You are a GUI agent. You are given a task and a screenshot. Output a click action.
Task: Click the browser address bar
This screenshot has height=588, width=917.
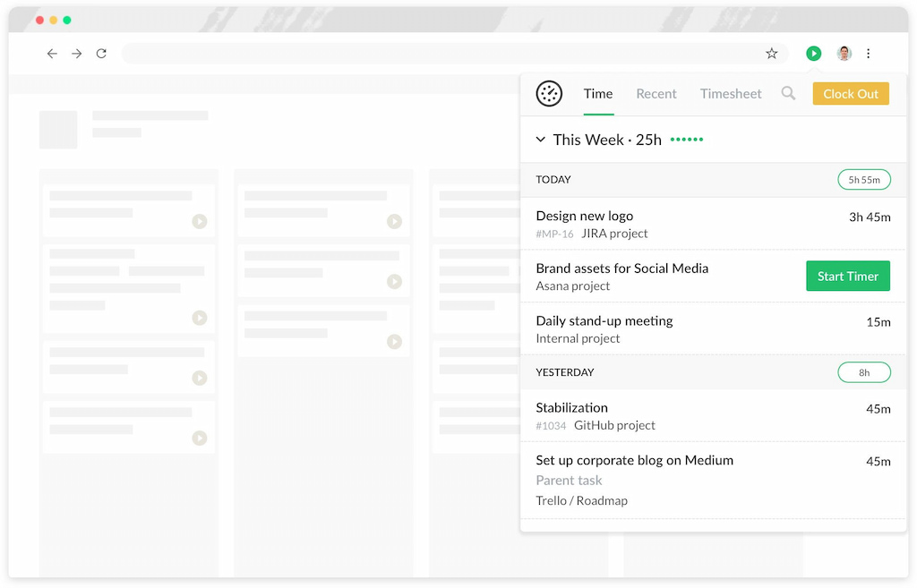click(x=448, y=53)
